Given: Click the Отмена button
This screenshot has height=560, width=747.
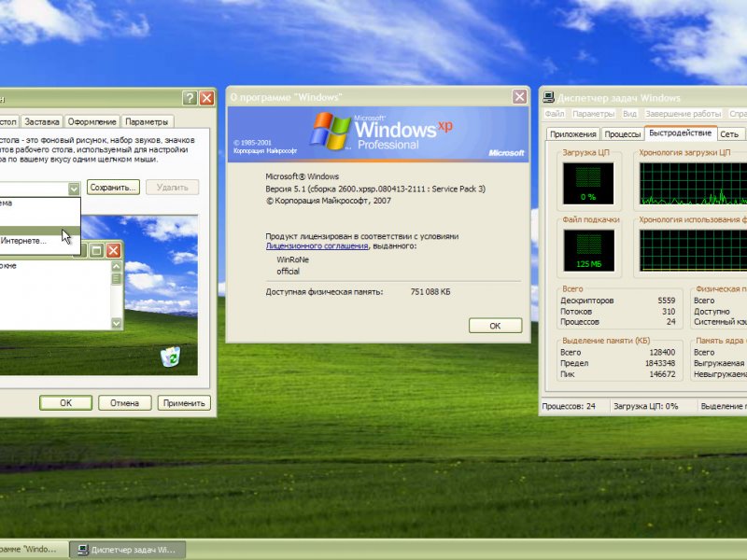Looking at the screenshot, I should [125, 403].
